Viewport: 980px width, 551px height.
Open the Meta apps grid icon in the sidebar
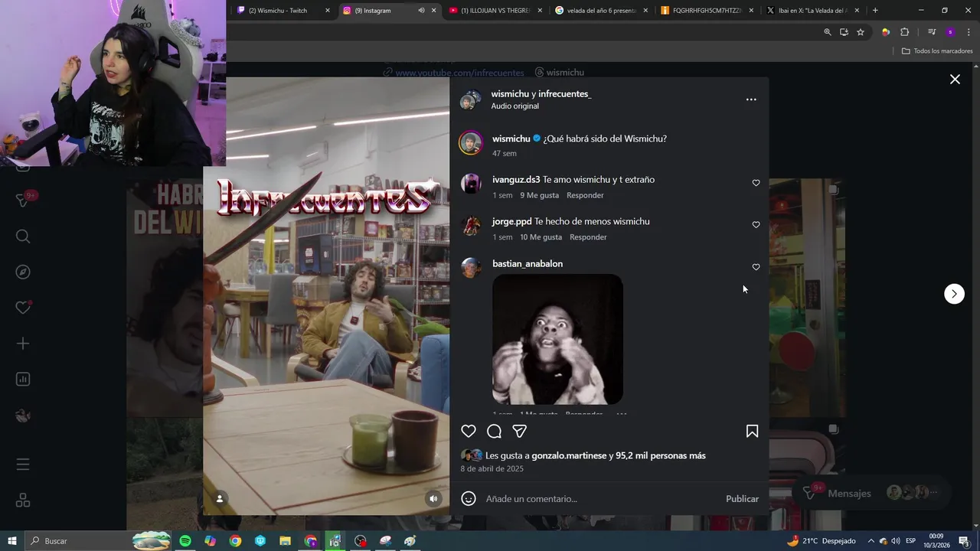pyautogui.click(x=23, y=500)
